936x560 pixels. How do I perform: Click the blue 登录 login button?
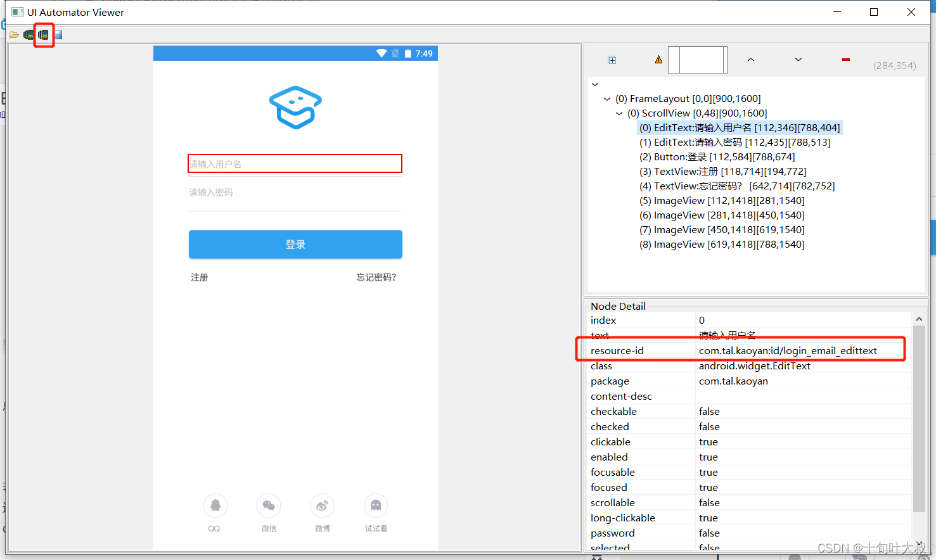(295, 245)
